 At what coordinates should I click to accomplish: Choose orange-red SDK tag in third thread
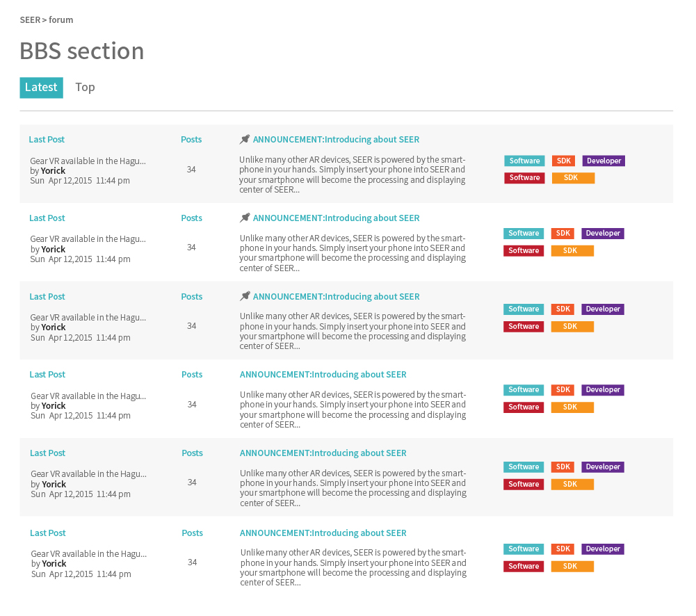click(563, 309)
